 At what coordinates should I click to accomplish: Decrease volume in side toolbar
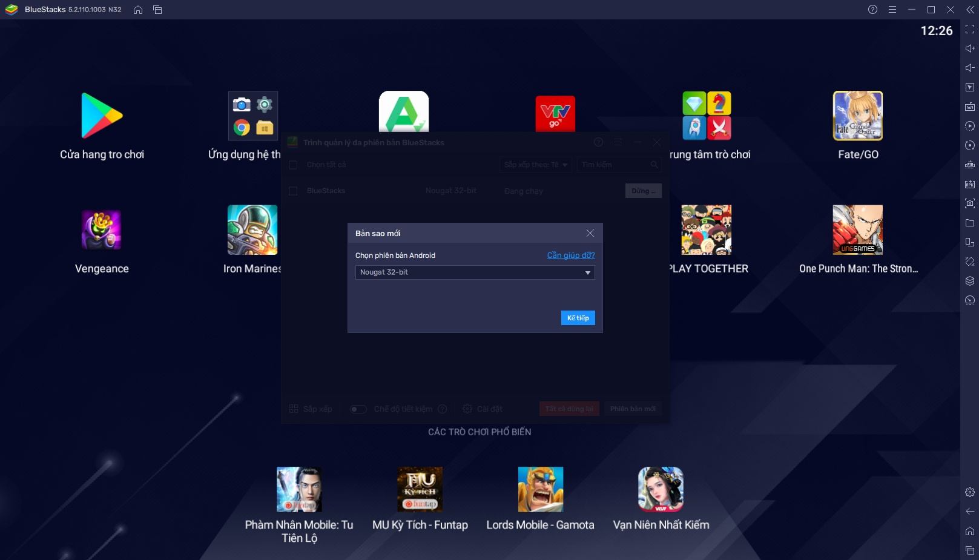point(970,68)
